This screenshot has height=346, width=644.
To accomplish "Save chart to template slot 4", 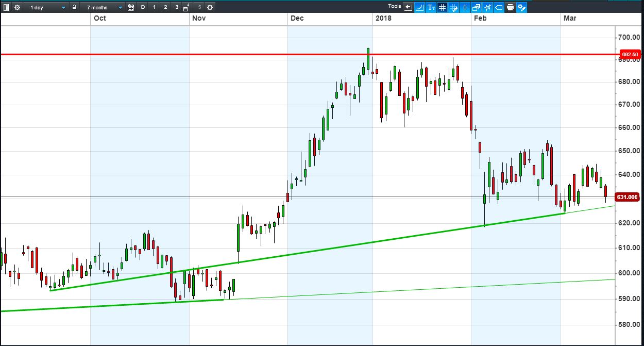I will tap(187, 7).
